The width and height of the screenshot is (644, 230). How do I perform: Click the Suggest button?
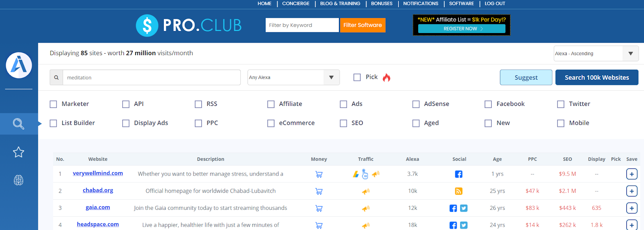coord(526,77)
